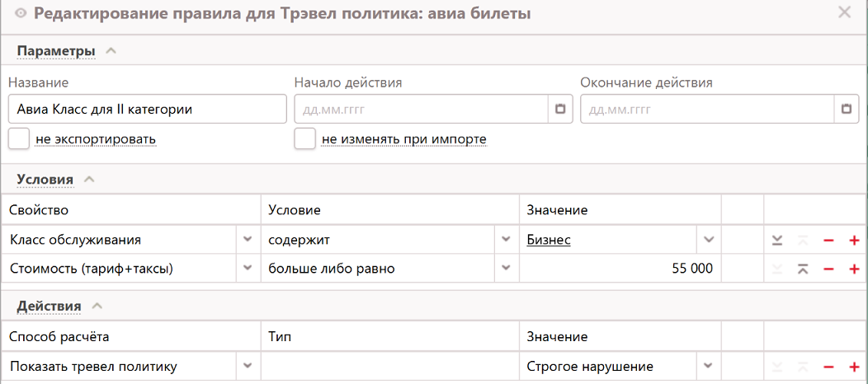Open Класс обслуживания property dropdown
Screen dimensions: 868x384
[x=247, y=241]
